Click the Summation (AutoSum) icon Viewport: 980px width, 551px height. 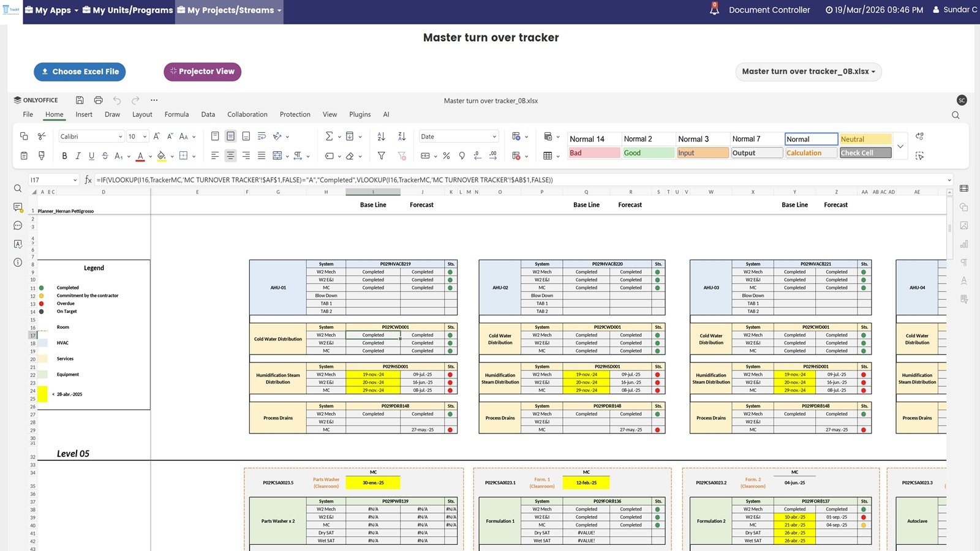pos(329,137)
